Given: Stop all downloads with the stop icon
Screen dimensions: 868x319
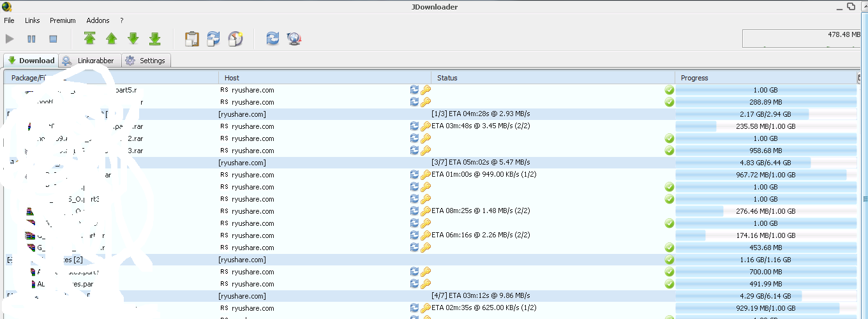Looking at the screenshot, I should pyautogui.click(x=53, y=39).
